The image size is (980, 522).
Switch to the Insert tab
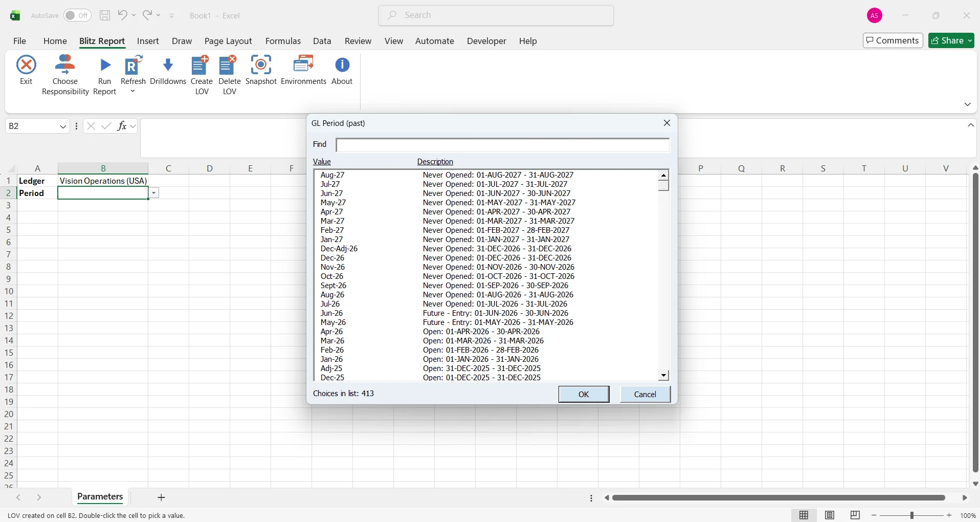point(148,41)
